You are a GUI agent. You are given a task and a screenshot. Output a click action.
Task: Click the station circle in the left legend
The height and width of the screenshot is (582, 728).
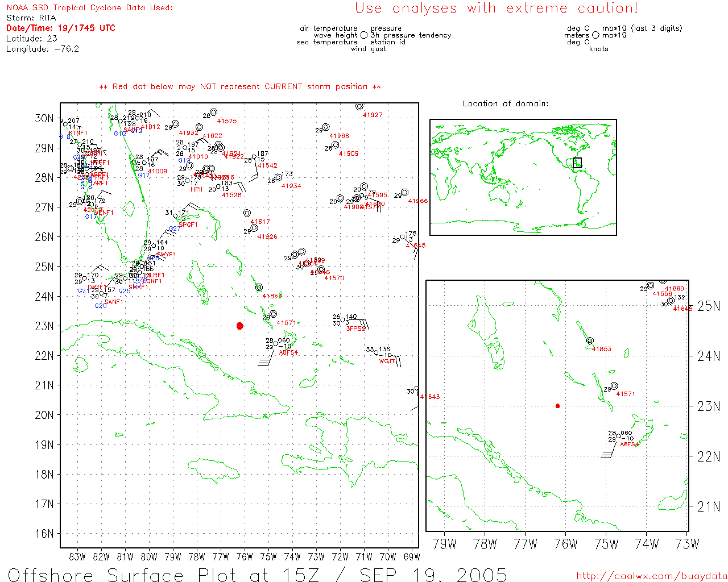click(364, 35)
